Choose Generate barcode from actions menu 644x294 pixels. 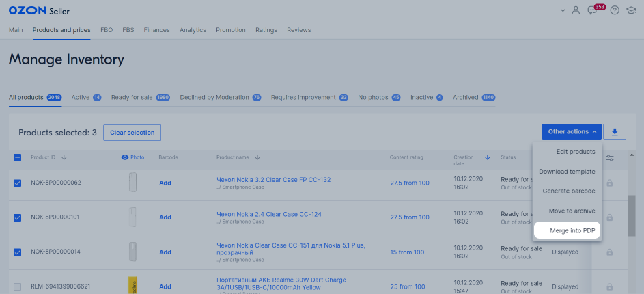(x=568, y=191)
